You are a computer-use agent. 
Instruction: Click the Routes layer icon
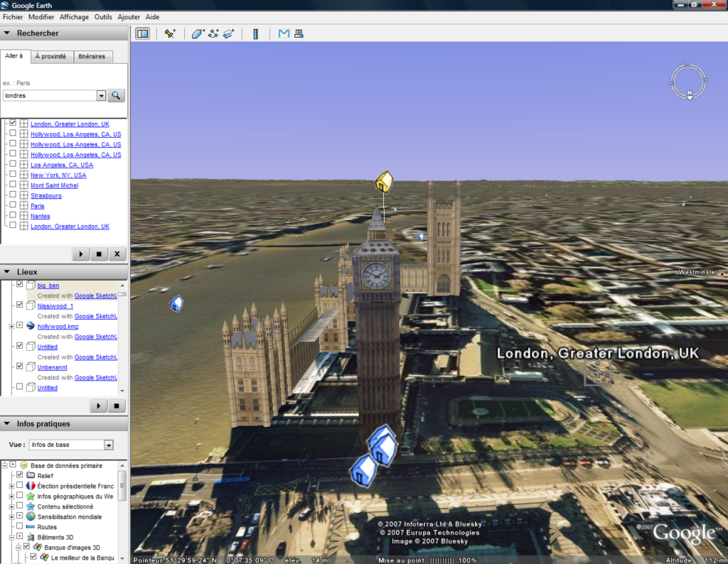(x=31, y=526)
